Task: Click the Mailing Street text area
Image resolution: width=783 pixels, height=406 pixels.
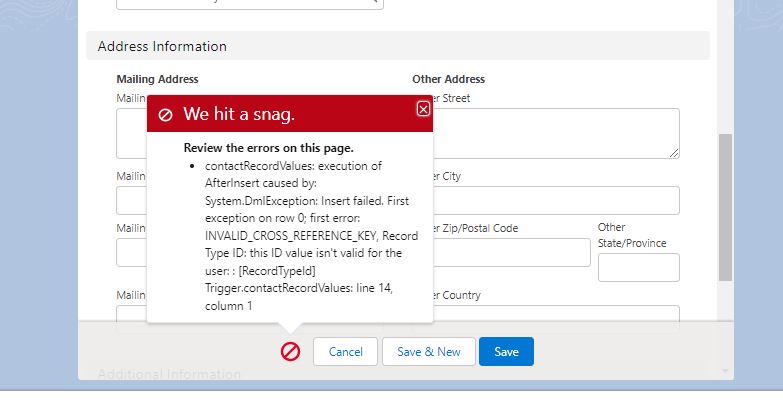Action: tap(130, 133)
